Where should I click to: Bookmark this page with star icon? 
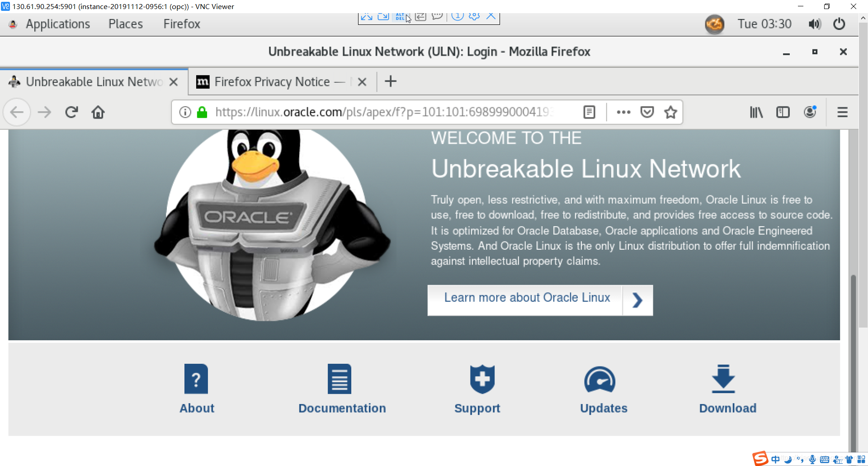[x=671, y=112]
